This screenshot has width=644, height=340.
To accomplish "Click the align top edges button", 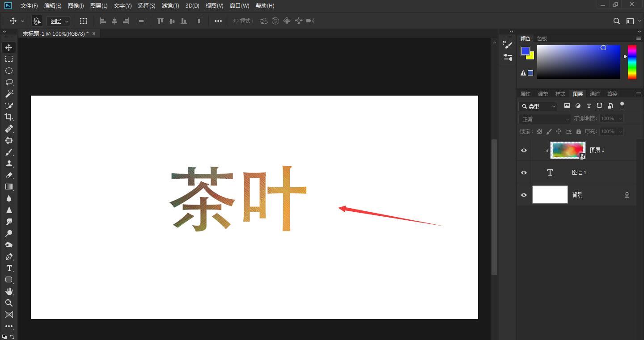I will (x=160, y=21).
